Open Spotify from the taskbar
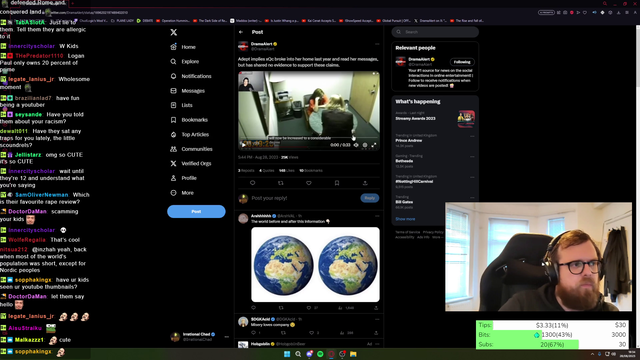Viewport: 640px width, 360px height. point(320,354)
